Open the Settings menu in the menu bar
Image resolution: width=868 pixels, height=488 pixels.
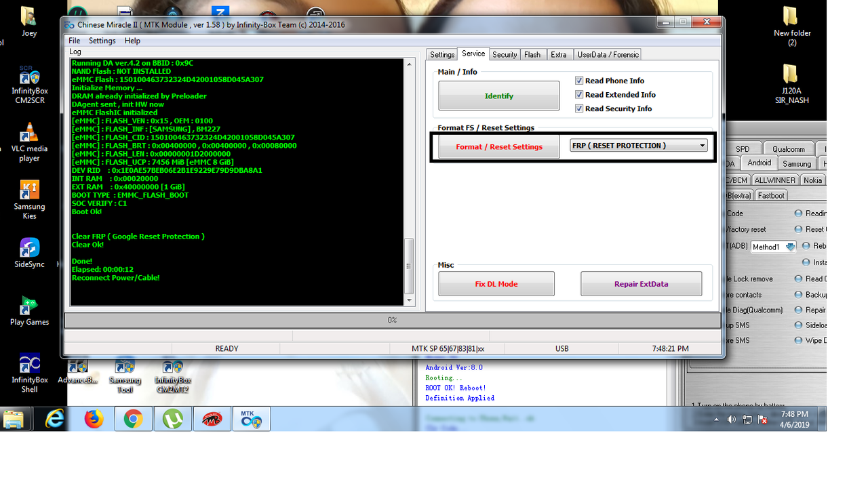click(x=102, y=41)
